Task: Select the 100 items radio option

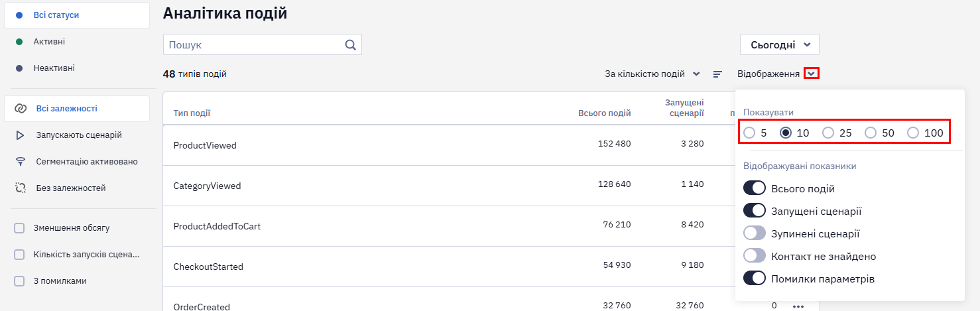Action: click(913, 133)
